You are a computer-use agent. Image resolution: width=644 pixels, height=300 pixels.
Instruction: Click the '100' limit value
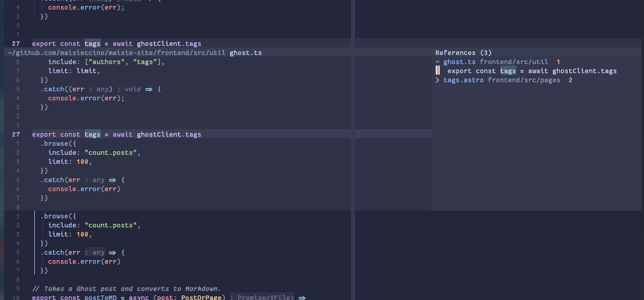pos(82,161)
